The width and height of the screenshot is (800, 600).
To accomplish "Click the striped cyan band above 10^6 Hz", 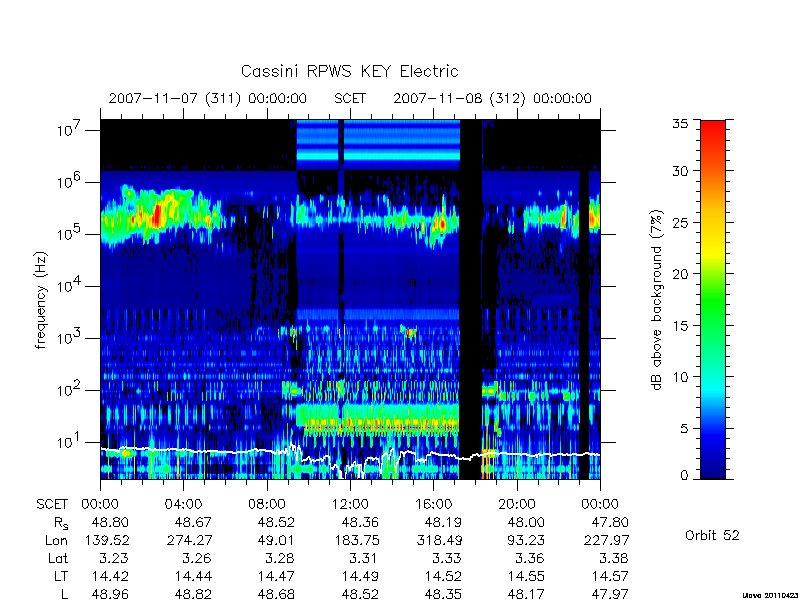I will click(x=378, y=144).
